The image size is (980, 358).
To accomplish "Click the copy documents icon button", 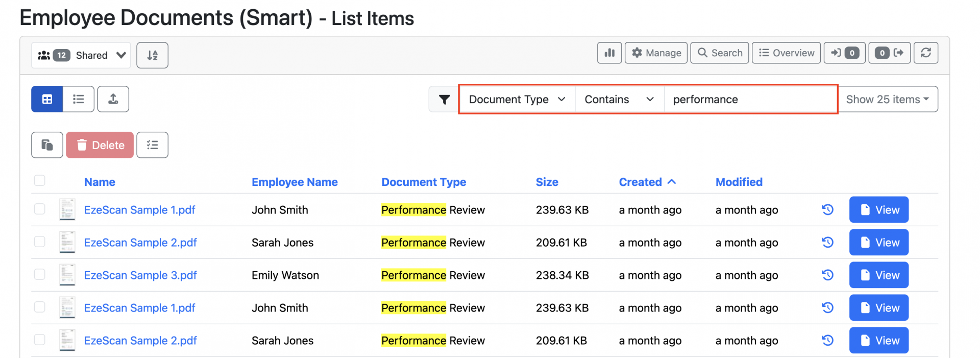I will pyautogui.click(x=47, y=145).
